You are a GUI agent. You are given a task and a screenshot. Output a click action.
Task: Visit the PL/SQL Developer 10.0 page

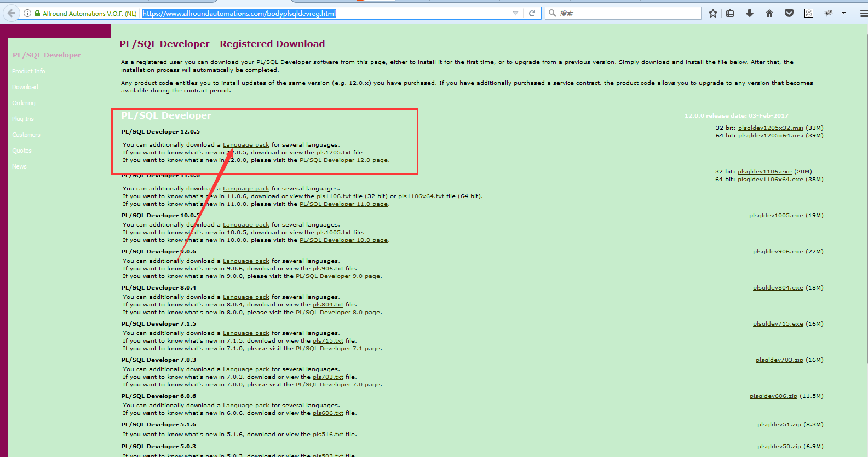coord(343,240)
